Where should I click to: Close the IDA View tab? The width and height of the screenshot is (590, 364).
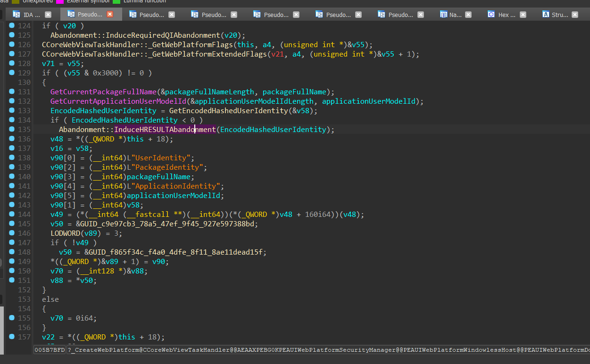[x=48, y=15]
